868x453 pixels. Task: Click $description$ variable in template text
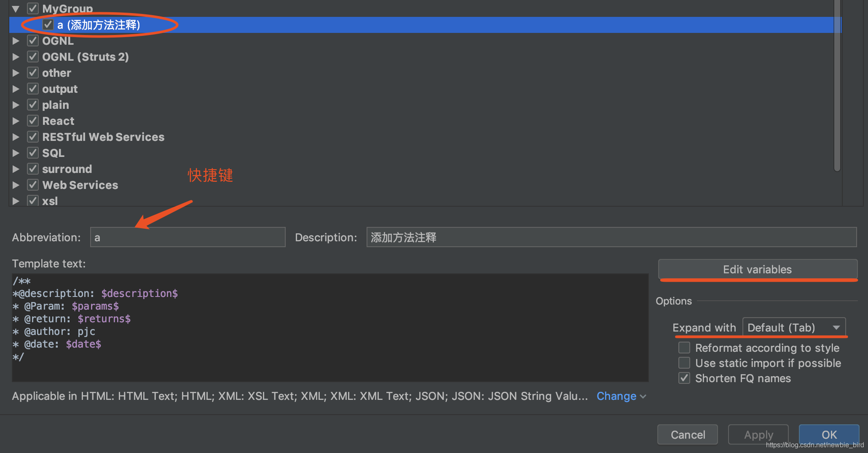(139, 294)
